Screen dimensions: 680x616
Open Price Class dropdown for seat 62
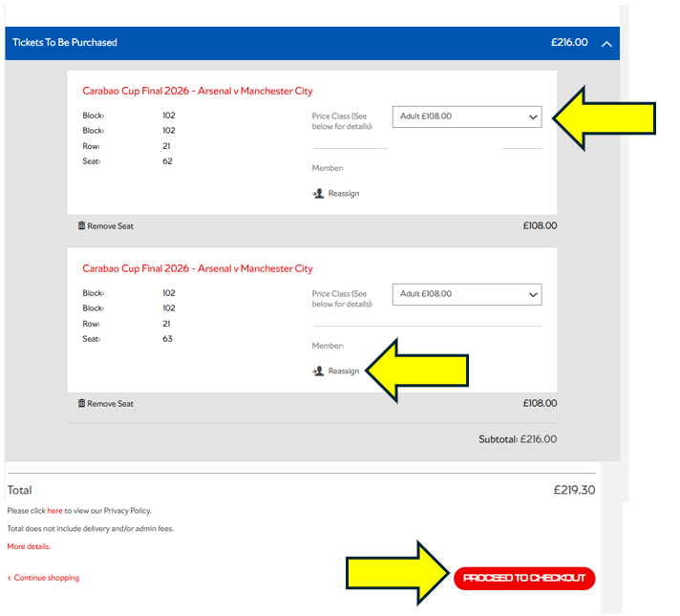pyautogui.click(x=467, y=117)
